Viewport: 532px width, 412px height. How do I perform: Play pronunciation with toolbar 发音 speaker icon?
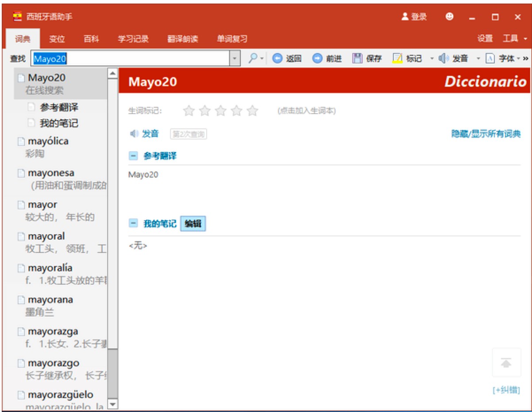coord(444,58)
